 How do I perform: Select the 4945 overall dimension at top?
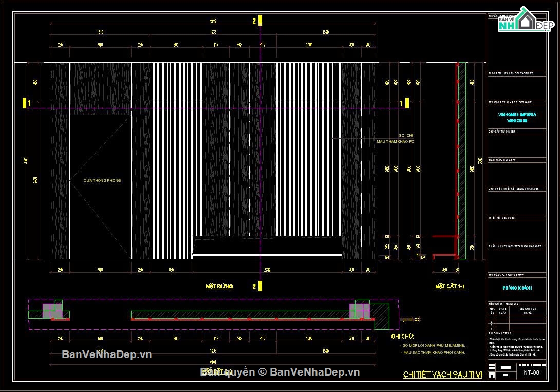(x=213, y=21)
